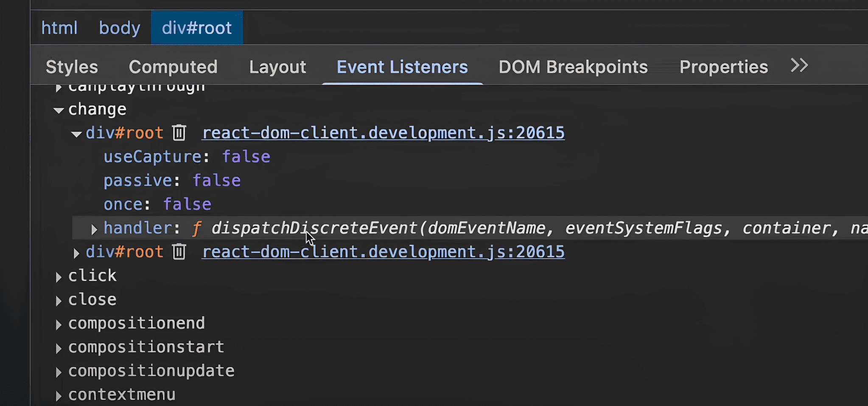
Task: Collapse the change event group
Action: (59, 110)
